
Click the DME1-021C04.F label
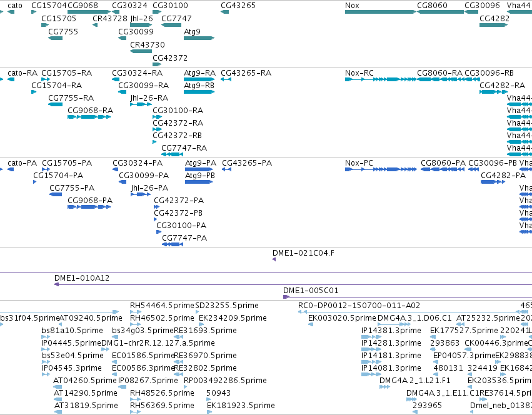click(x=303, y=253)
